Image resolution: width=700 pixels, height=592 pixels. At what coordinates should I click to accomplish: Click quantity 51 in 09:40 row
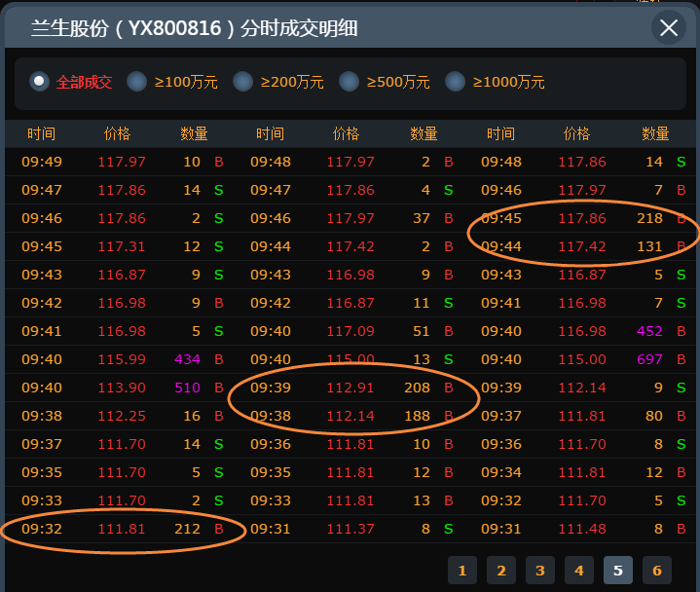(421, 331)
